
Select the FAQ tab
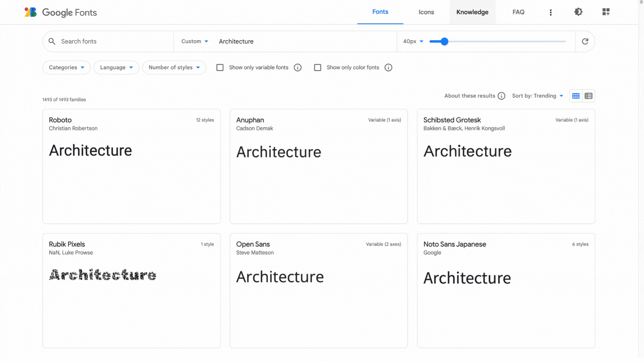[x=518, y=12]
